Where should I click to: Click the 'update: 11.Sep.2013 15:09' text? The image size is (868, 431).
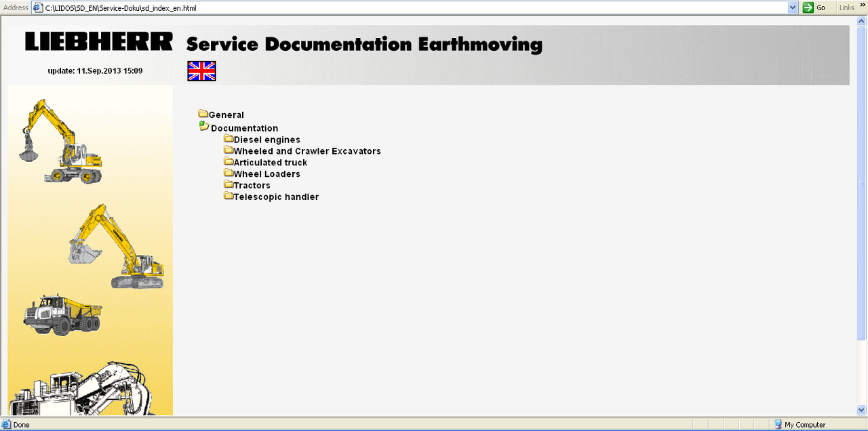pos(95,71)
